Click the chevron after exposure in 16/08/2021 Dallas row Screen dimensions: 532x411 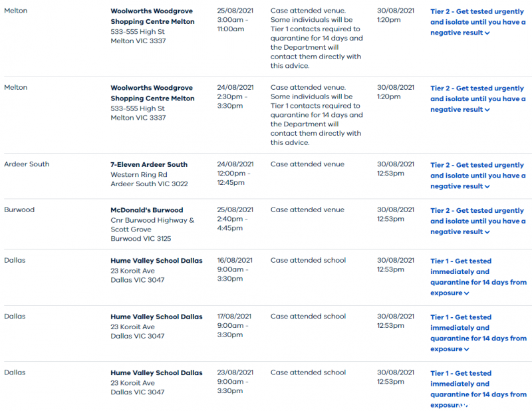pos(467,293)
